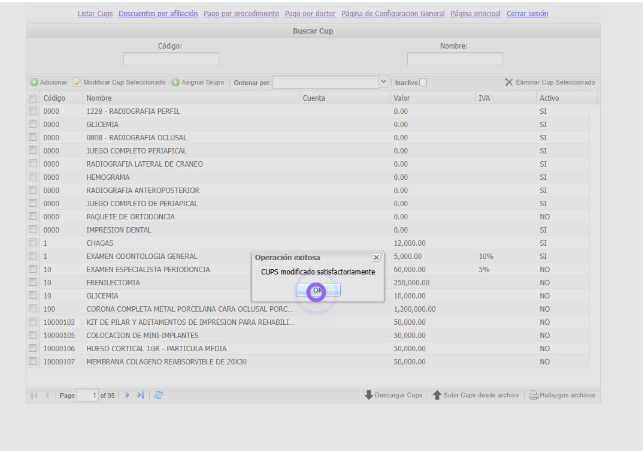Click the Subir Cups upload arrow icon

click(x=437, y=395)
